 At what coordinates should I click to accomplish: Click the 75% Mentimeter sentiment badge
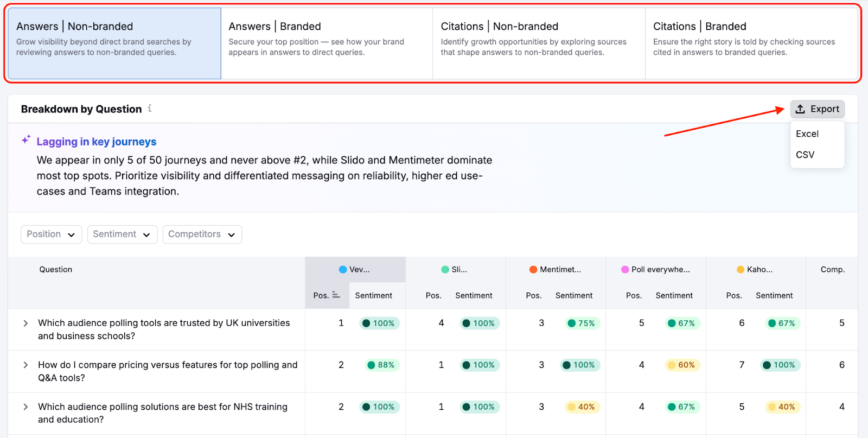pyautogui.click(x=582, y=323)
